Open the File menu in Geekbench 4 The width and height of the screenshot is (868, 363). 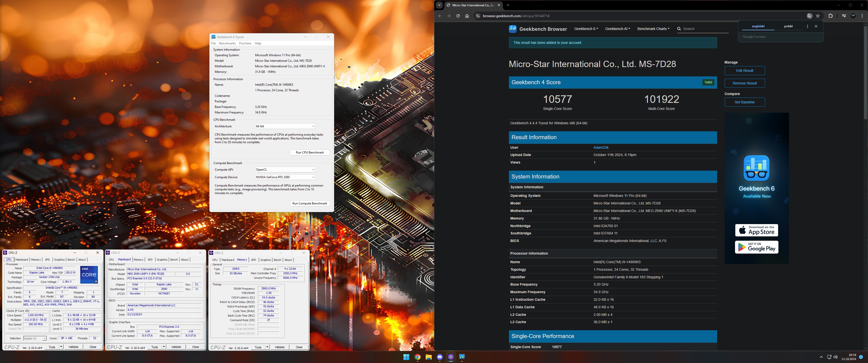[x=213, y=43]
